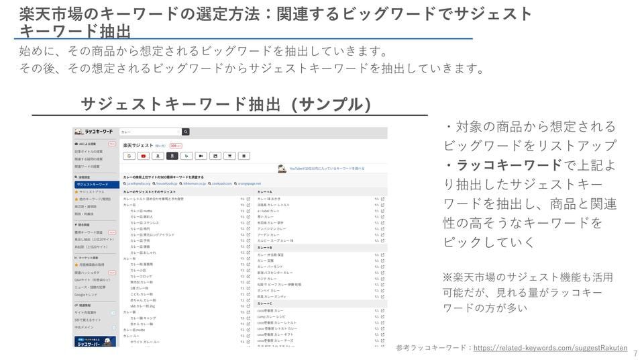This screenshot has width=644, height=362.
Task: Open サイト売買案件 in the sidebar
Action: tap(85, 313)
